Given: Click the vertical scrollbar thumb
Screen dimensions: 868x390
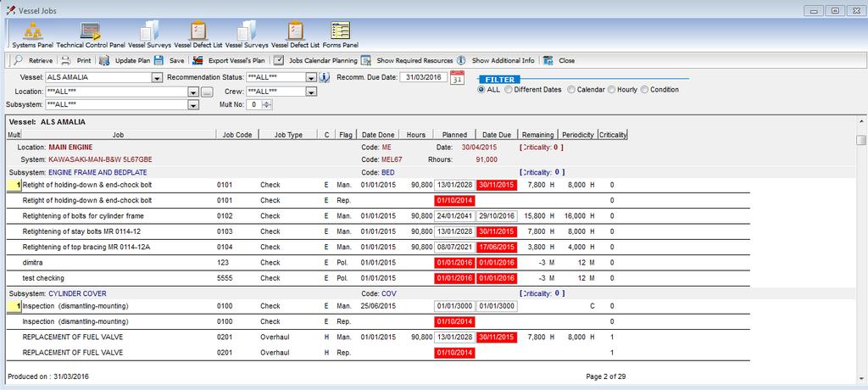Looking at the screenshot, I should click(x=861, y=140).
